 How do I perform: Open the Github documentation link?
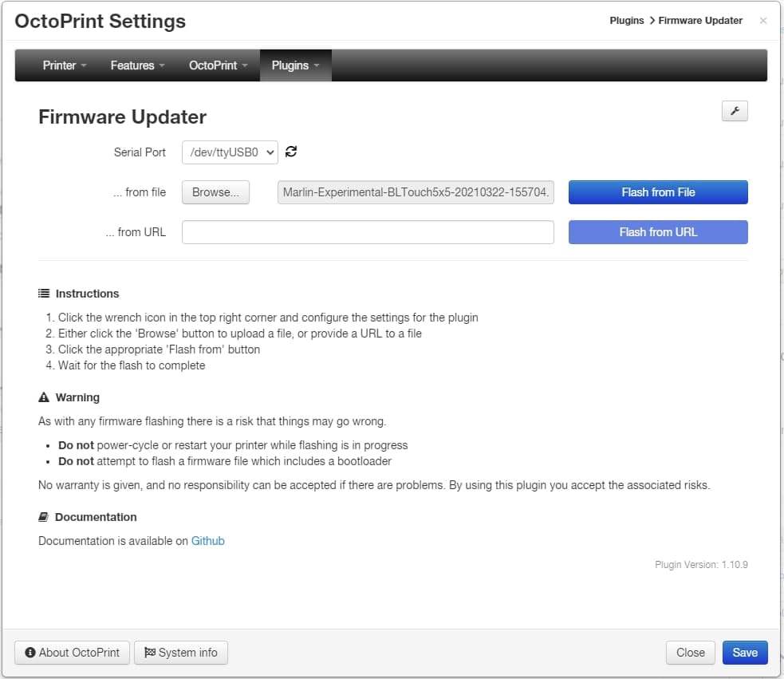(208, 541)
